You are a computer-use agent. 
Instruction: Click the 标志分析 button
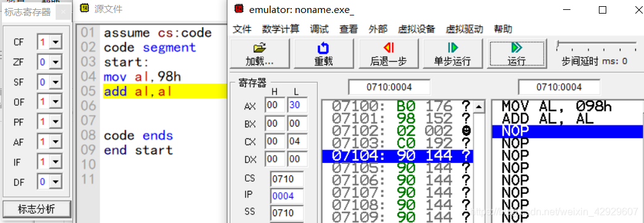coord(36,209)
